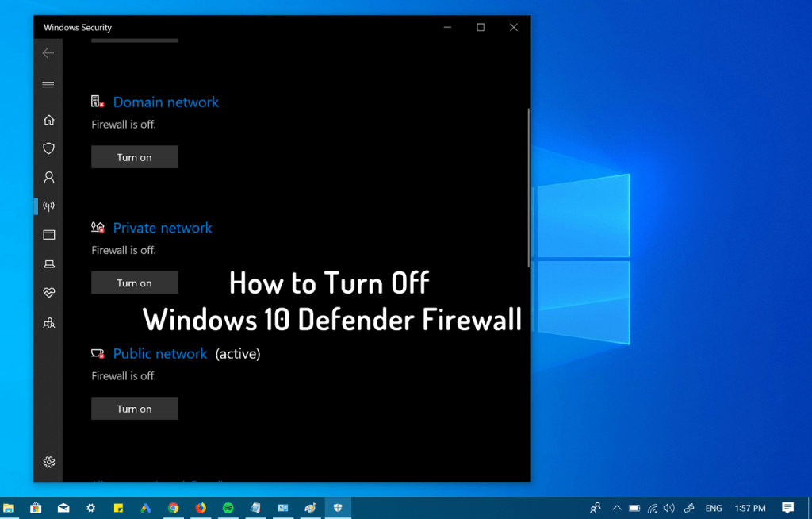Open the Private network settings link
Image resolution: width=812 pixels, height=519 pixels.
(x=163, y=228)
